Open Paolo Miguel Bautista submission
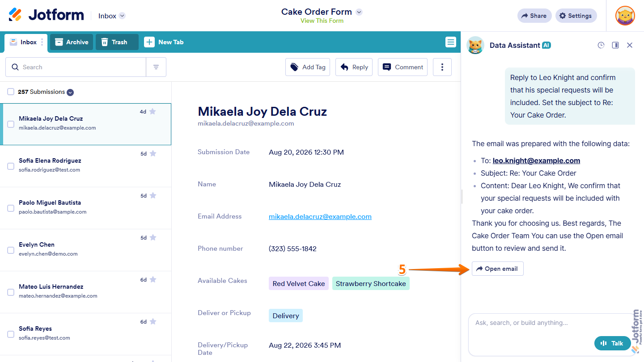This screenshot has width=644, height=362. click(85, 208)
